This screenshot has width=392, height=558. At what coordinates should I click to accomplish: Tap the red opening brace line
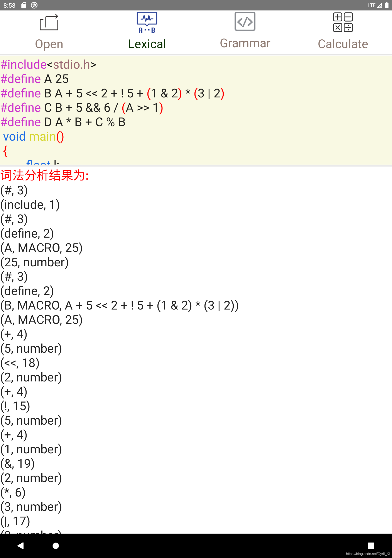(x=5, y=151)
